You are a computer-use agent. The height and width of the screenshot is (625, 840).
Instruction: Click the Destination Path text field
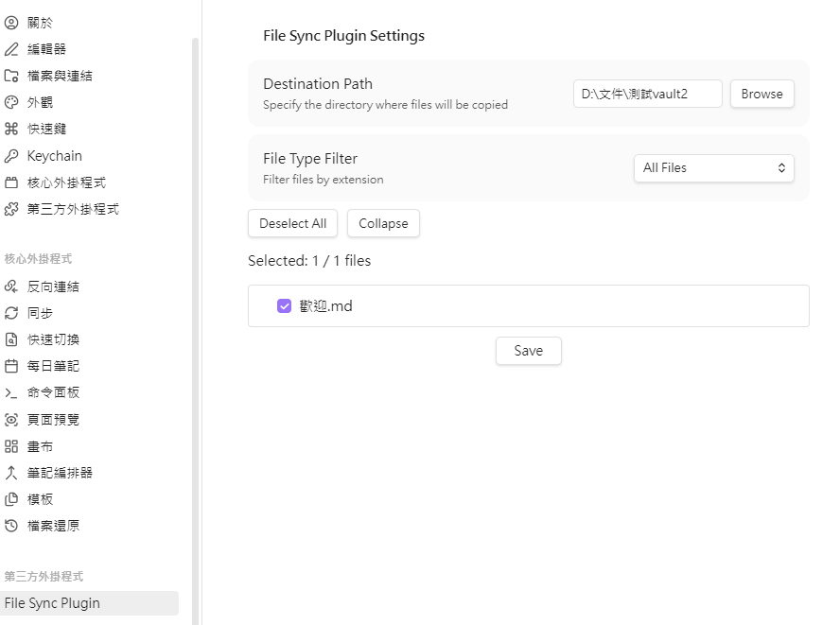tap(647, 94)
